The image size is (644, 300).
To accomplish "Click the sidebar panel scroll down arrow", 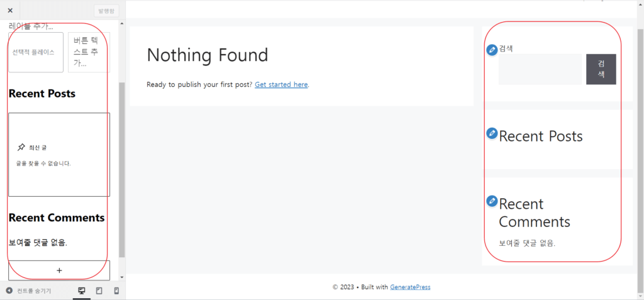I will (122, 277).
